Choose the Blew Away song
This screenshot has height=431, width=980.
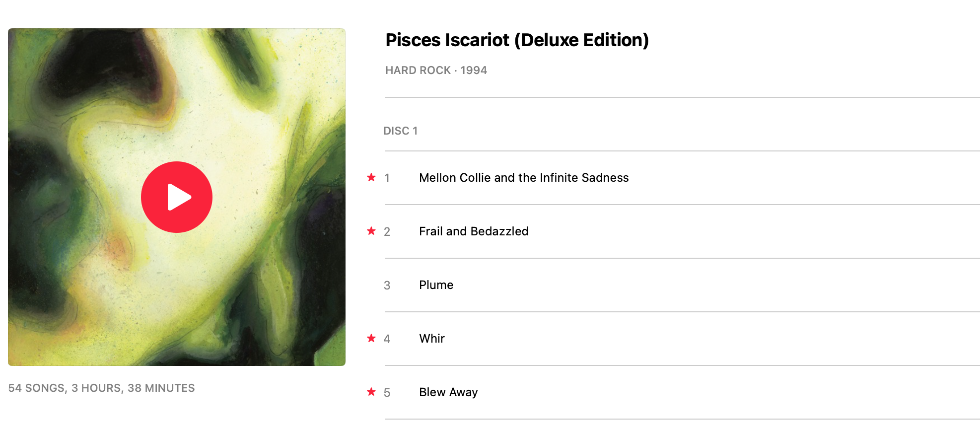pyautogui.click(x=448, y=392)
